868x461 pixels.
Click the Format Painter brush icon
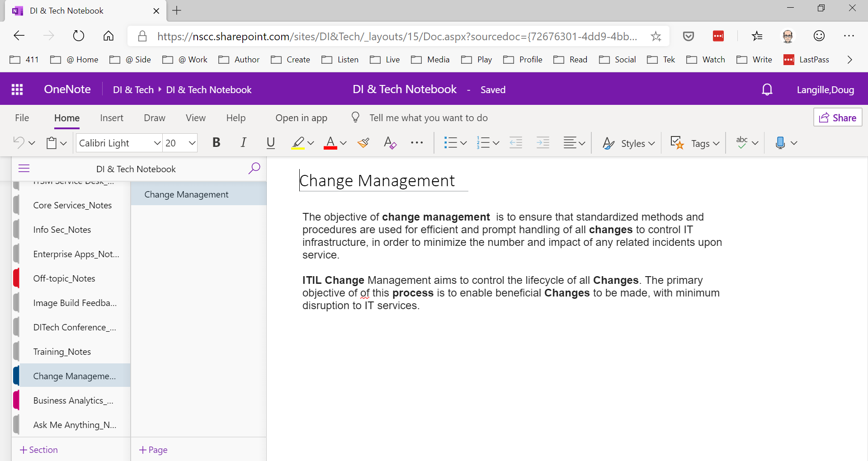(363, 143)
